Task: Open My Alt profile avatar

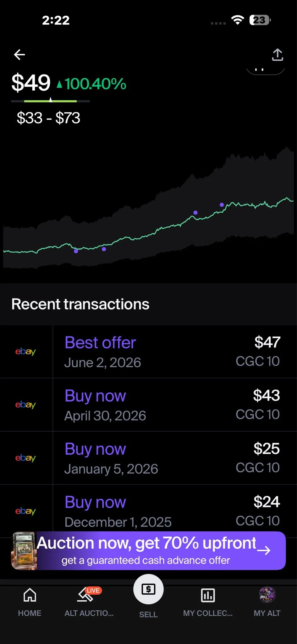Action: [x=267, y=595]
